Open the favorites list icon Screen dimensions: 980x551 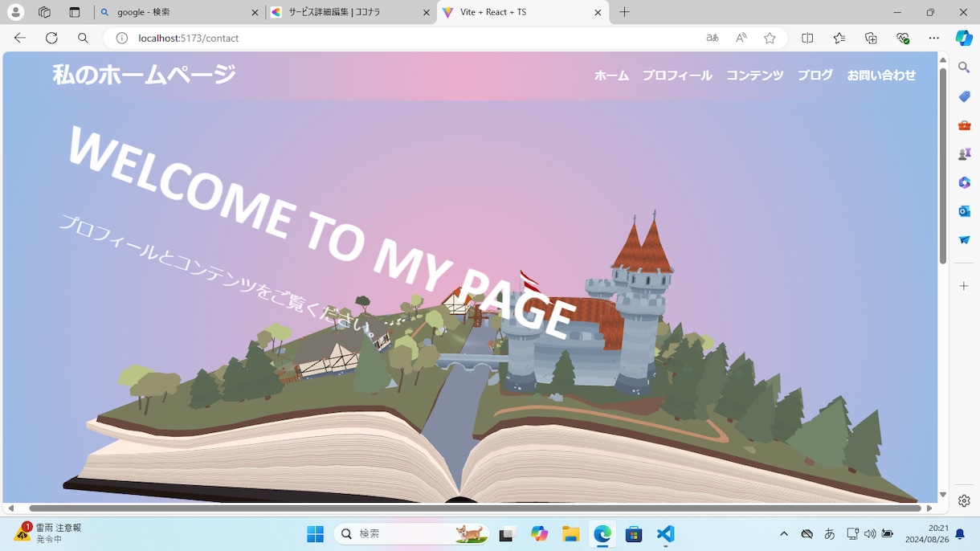tap(839, 38)
